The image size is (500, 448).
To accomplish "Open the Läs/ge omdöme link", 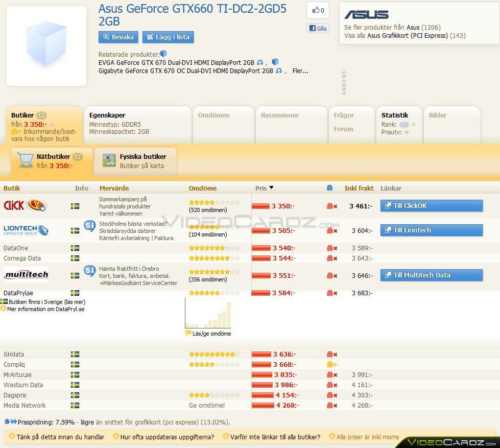I will click(x=211, y=334).
